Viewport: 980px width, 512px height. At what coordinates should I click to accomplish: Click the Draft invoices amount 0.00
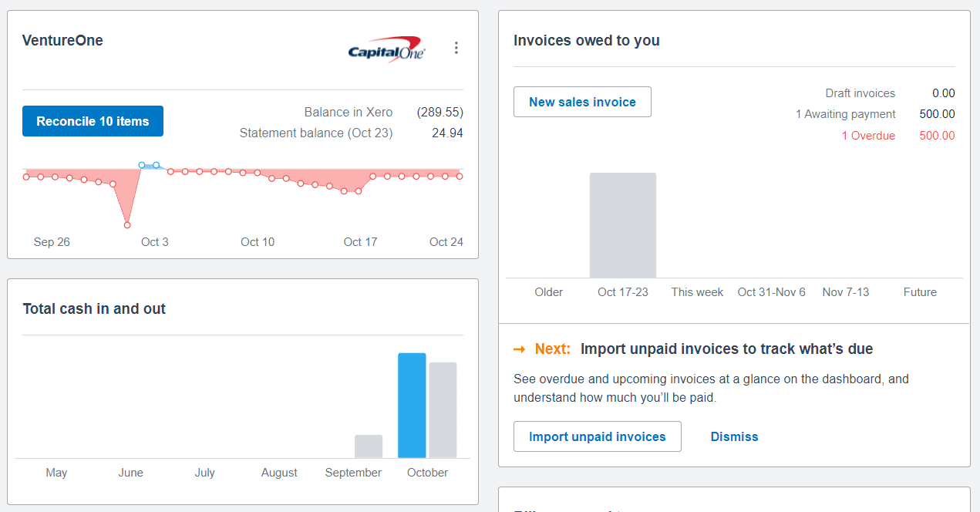[944, 93]
